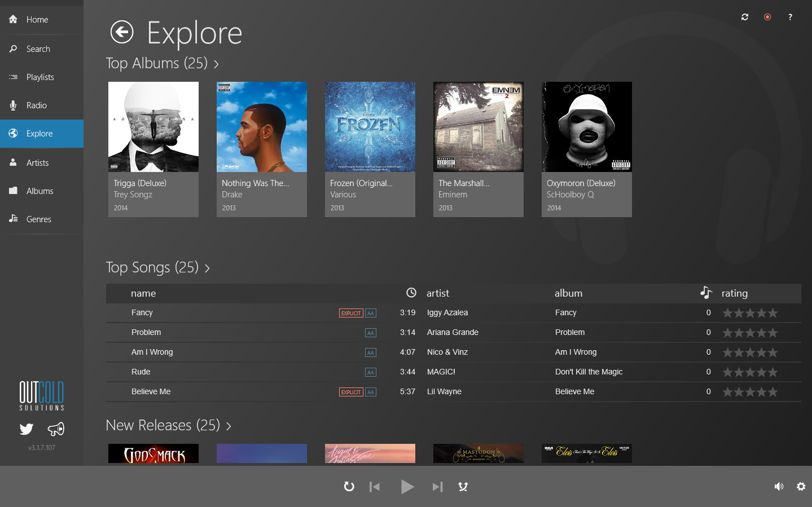Viewport: 812px width, 507px height.
Task: Open Playlists in the sidebar
Action: click(42, 77)
